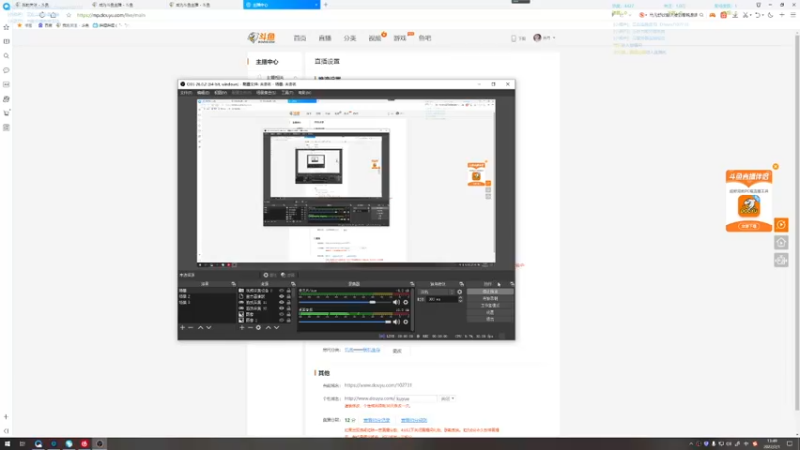Remove selected source with minus icon
The height and width of the screenshot is (450, 800).
tap(250, 328)
